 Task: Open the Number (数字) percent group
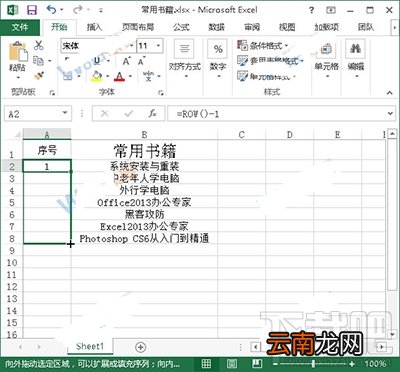tap(218, 60)
